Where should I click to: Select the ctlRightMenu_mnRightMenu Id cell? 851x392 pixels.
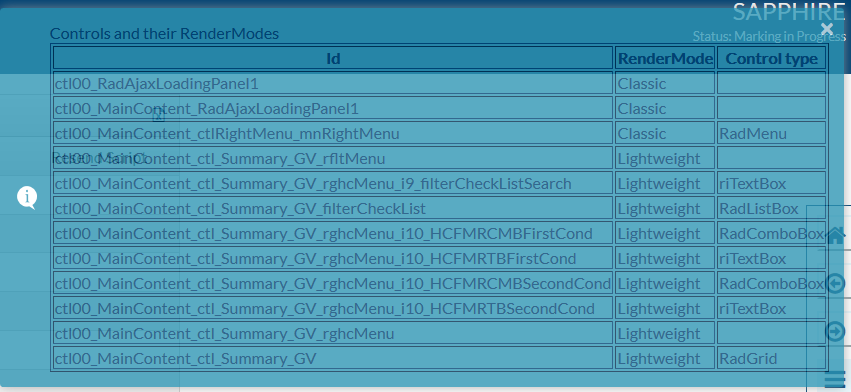[333, 134]
